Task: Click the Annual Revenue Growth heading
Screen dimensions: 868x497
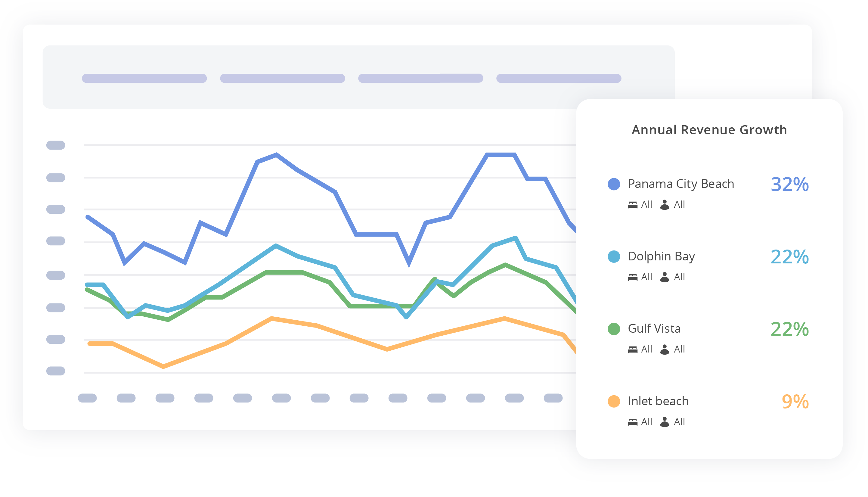Action: click(709, 130)
